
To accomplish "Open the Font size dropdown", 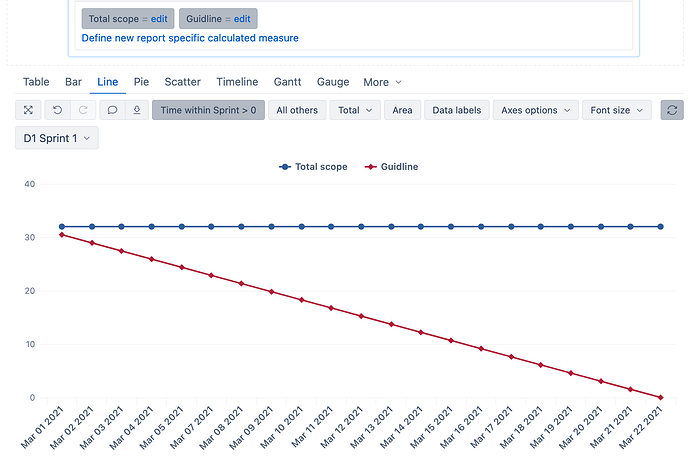I will coord(617,110).
